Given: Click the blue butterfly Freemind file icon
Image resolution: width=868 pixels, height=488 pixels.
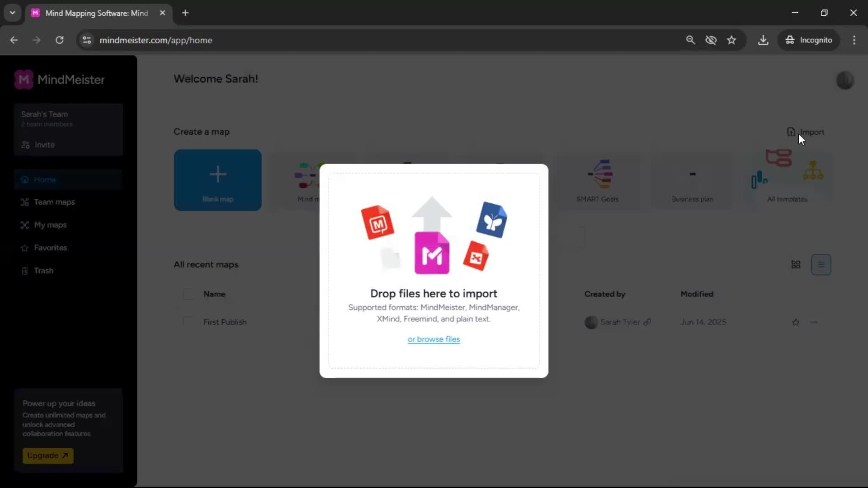Looking at the screenshot, I should [x=491, y=220].
